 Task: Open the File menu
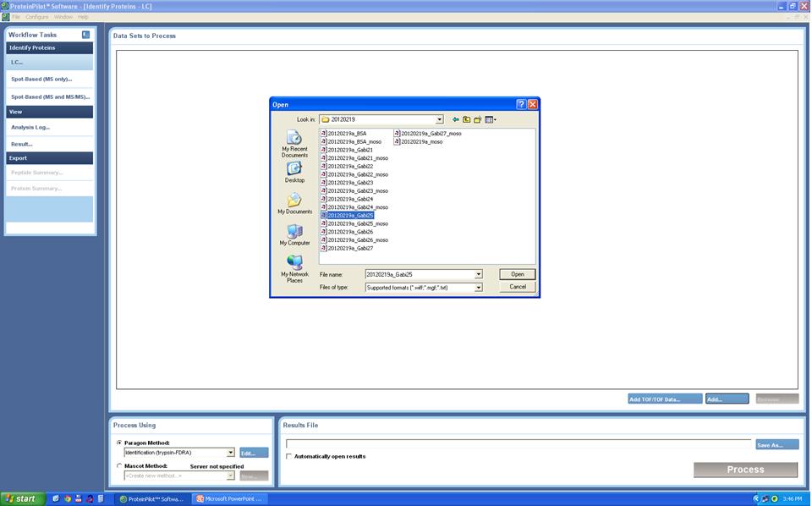(16, 17)
